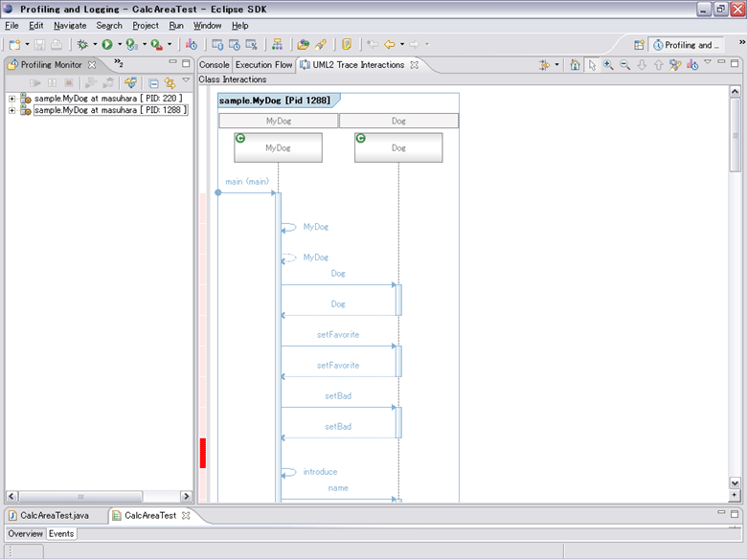Screen dimensions: 747x560
Task: Click the Open Type hierarchy icon
Action: [x=278, y=45]
